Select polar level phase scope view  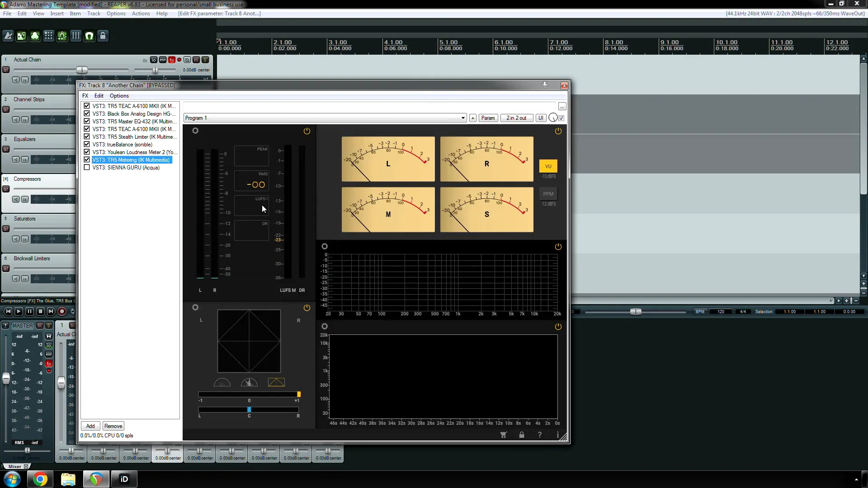249,382
